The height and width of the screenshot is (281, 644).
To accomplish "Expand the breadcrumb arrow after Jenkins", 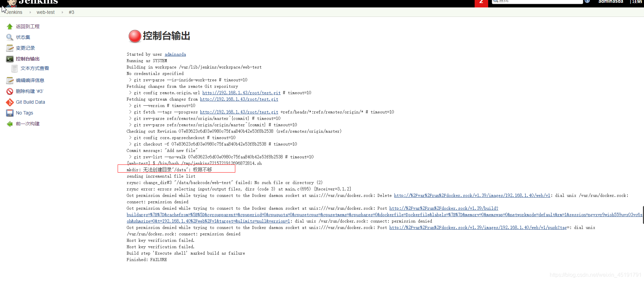I will 30,12.
